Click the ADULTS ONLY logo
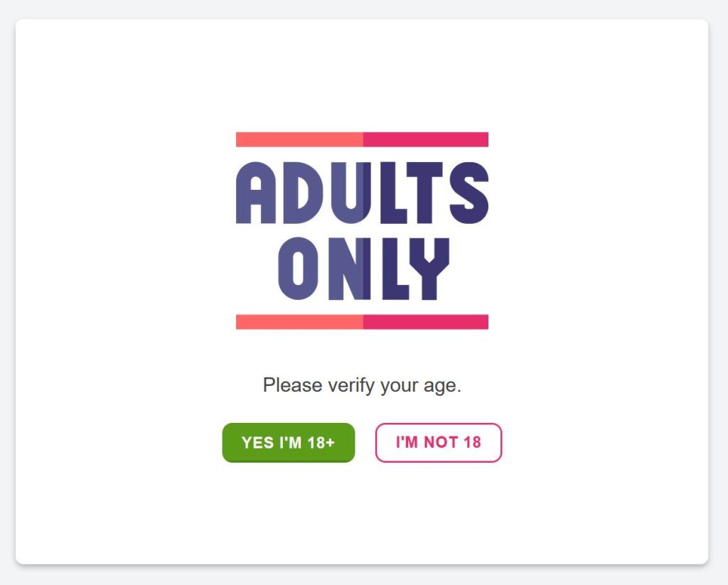The height and width of the screenshot is (585, 728). (363, 227)
